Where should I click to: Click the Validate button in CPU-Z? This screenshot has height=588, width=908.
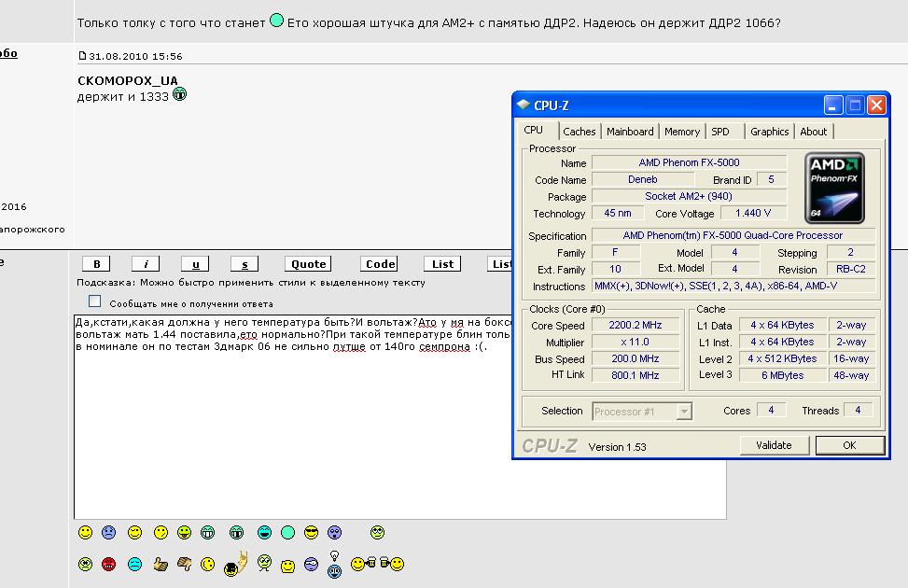point(774,445)
